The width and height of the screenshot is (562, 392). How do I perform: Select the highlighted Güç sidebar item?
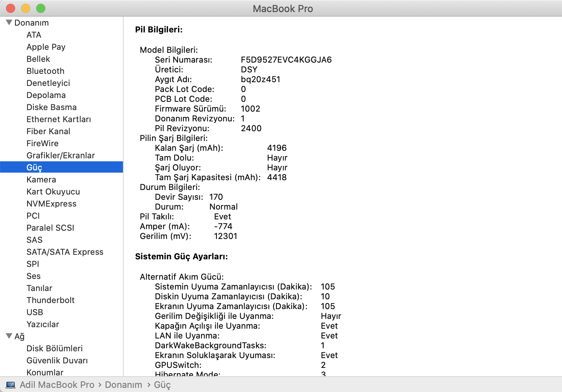[x=61, y=167]
